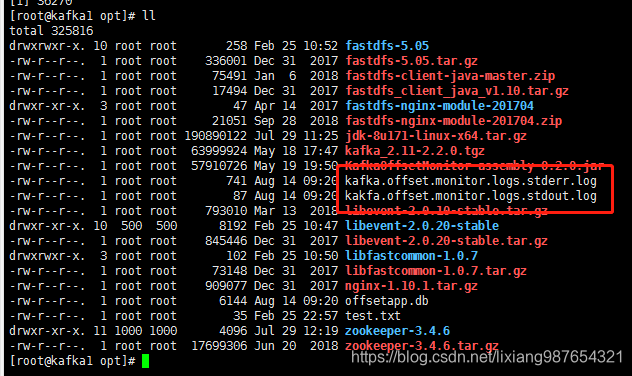Click size 6144 of offsetapp.db
The width and height of the screenshot is (632, 376).
coord(233,301)
